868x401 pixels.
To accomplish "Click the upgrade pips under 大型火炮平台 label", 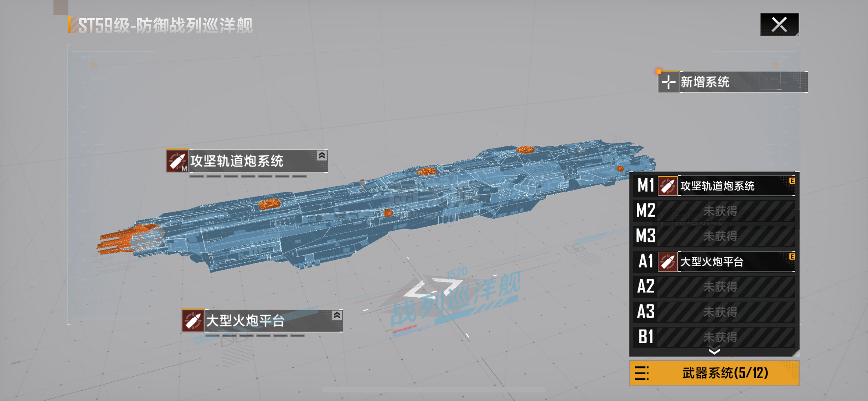I will 255,336.
